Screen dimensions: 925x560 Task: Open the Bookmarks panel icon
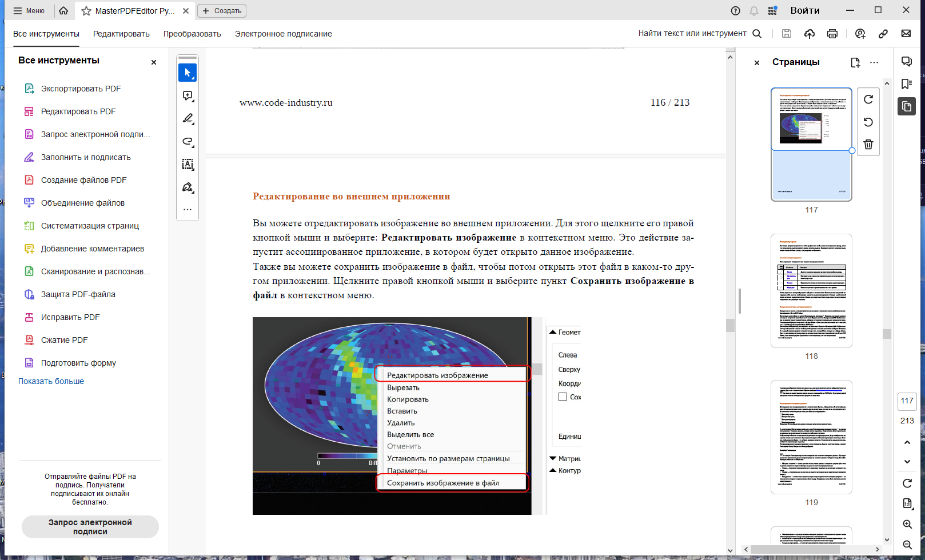click(907, 84)
